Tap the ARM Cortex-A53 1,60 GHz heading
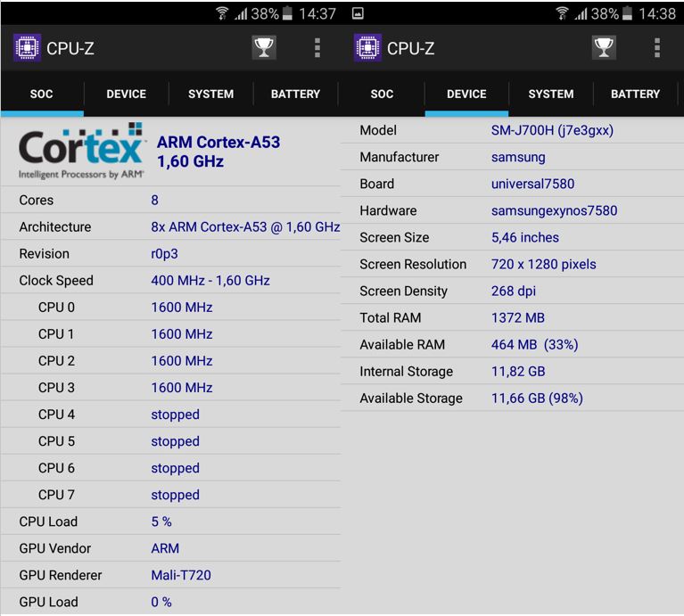 tap(218, 152)
